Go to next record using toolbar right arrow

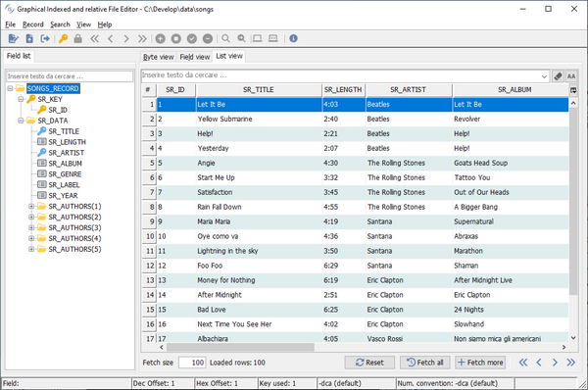126,38
